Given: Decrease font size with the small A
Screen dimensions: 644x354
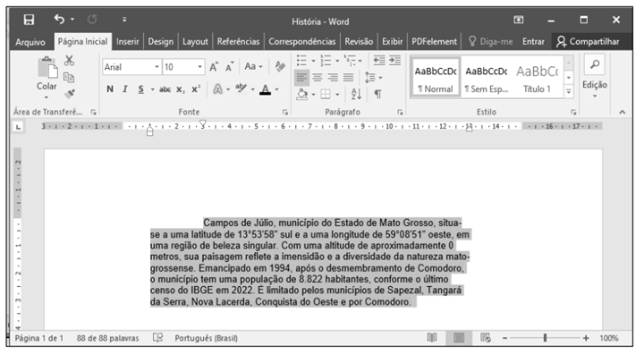Looking at the screenshot, I should click(x=229, y=66).
